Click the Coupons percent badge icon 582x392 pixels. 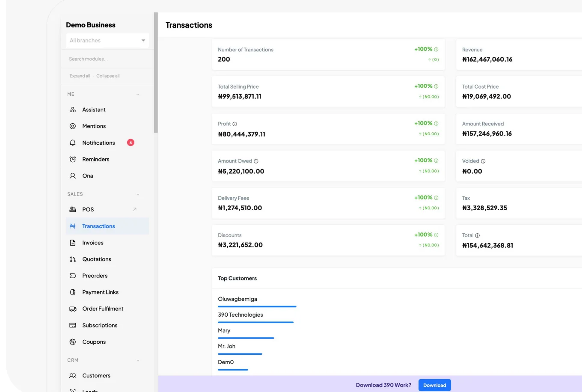[73, 342]
